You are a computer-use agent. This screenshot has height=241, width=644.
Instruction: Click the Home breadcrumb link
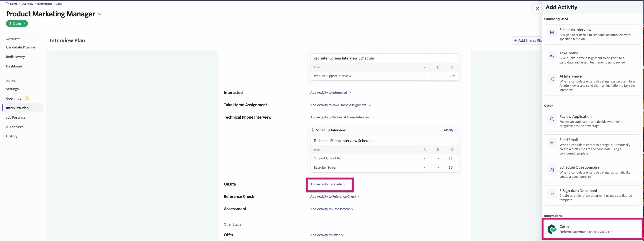14,4
